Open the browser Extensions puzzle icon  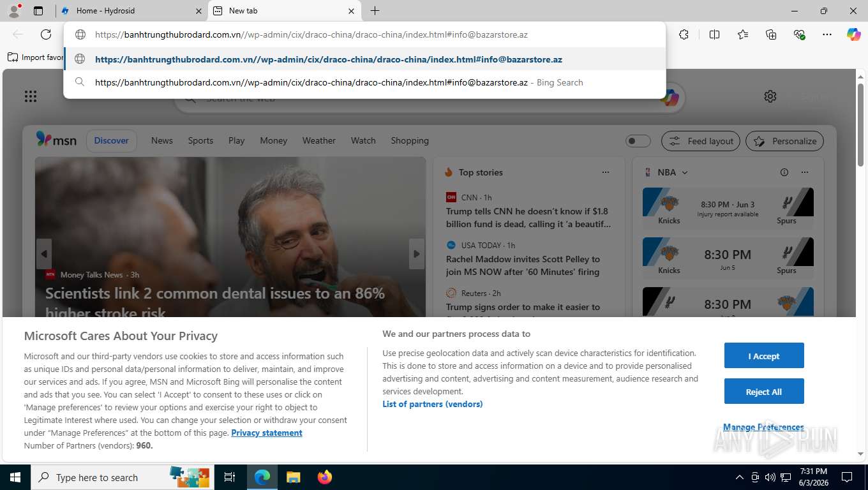click(x=684, y=34)
